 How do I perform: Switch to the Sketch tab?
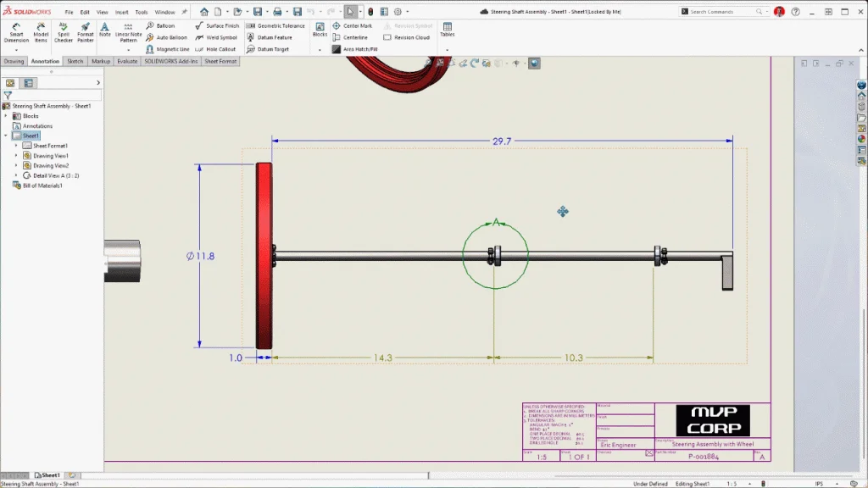(75, 62)
